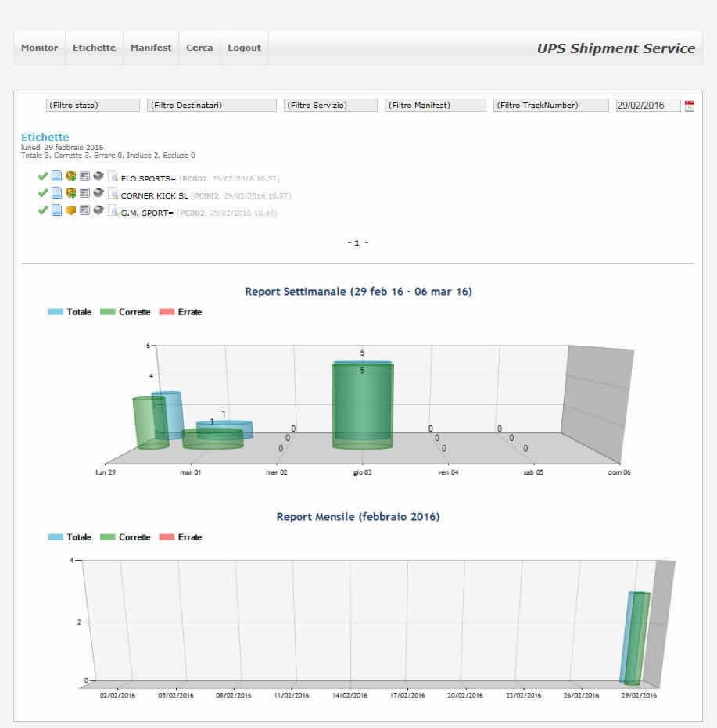The image size is (717, 728).
Task: Click the green checkmark for G.M. SPORT=
Action: click(43, 210)
